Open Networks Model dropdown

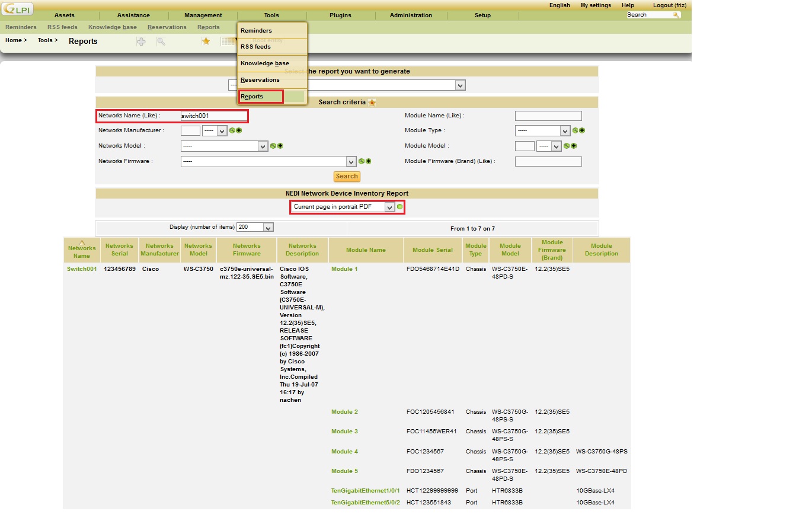pos(225,146)
